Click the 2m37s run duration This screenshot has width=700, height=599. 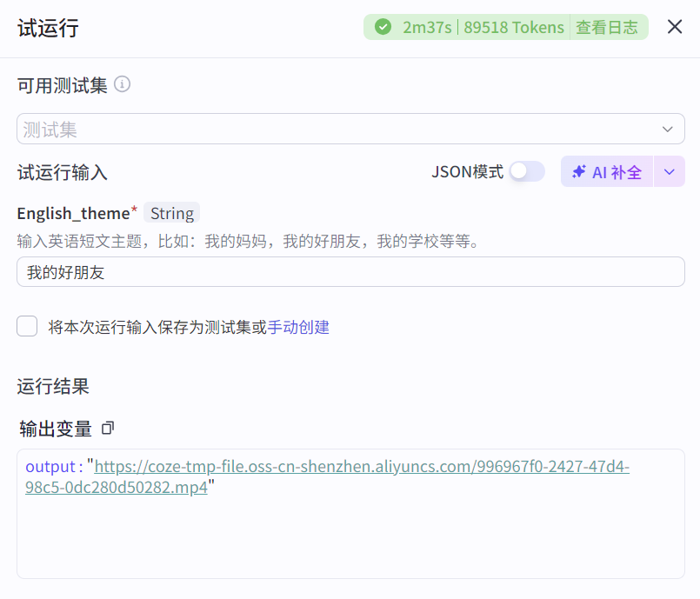point(426,27)
